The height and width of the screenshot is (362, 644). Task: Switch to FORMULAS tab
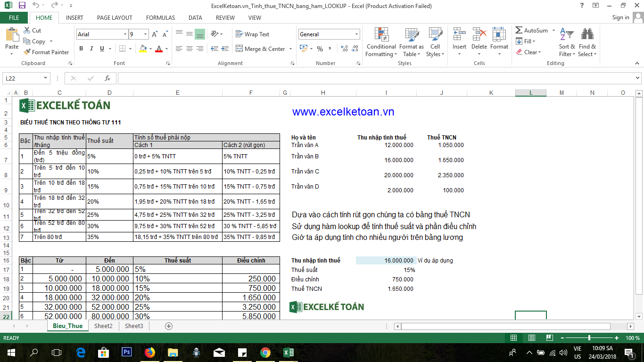[160, 18]
